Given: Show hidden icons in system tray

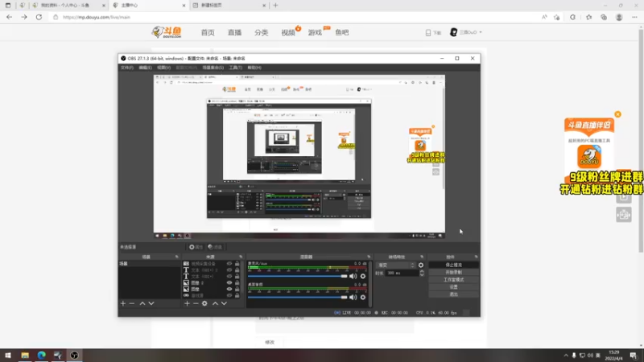Looking at the screenshot, I should point(566,356).
